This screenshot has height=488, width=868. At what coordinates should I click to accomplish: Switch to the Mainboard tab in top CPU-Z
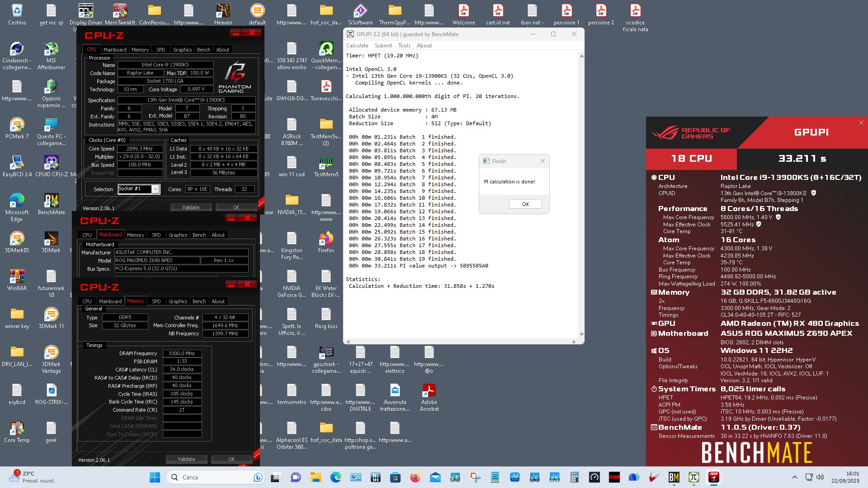click(115, 50)
